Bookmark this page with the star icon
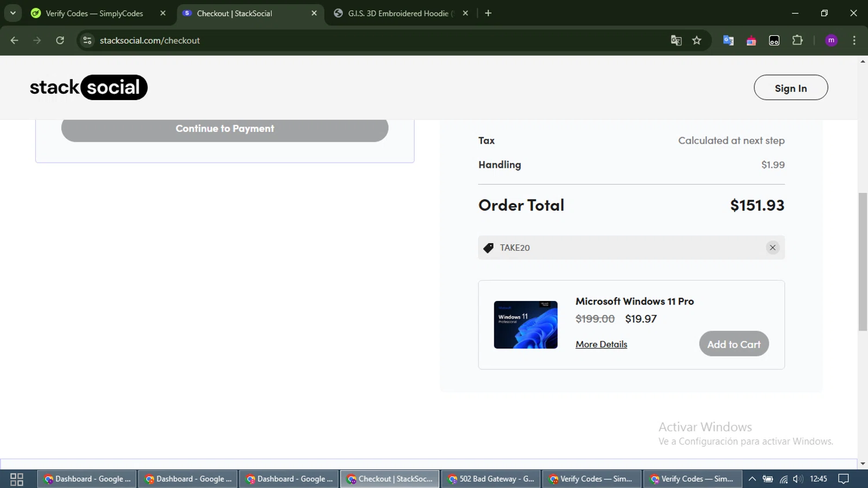This screenshot has width=868, height=488. pyautogui.click(x=697, y=41)
